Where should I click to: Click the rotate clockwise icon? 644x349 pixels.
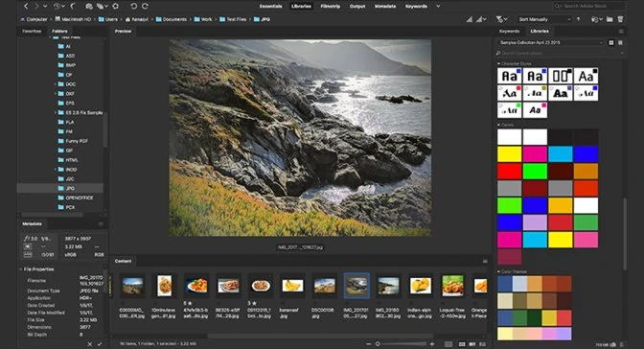(145, 6)
